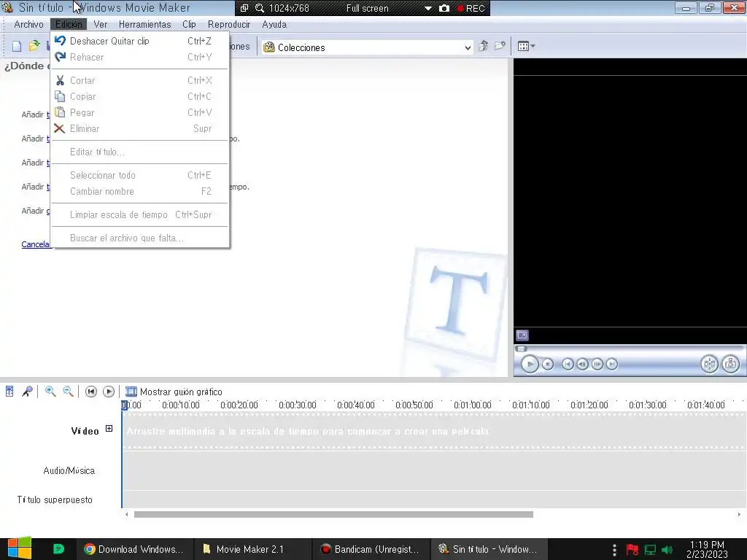Click the Copiar menu entry
Screen dimensions: 747x560
pos(139,97)
